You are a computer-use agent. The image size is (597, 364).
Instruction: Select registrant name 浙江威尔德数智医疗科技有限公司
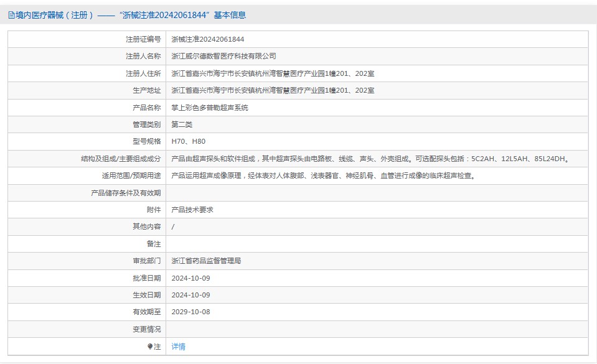pyautogui.click(x=223, y=56)
